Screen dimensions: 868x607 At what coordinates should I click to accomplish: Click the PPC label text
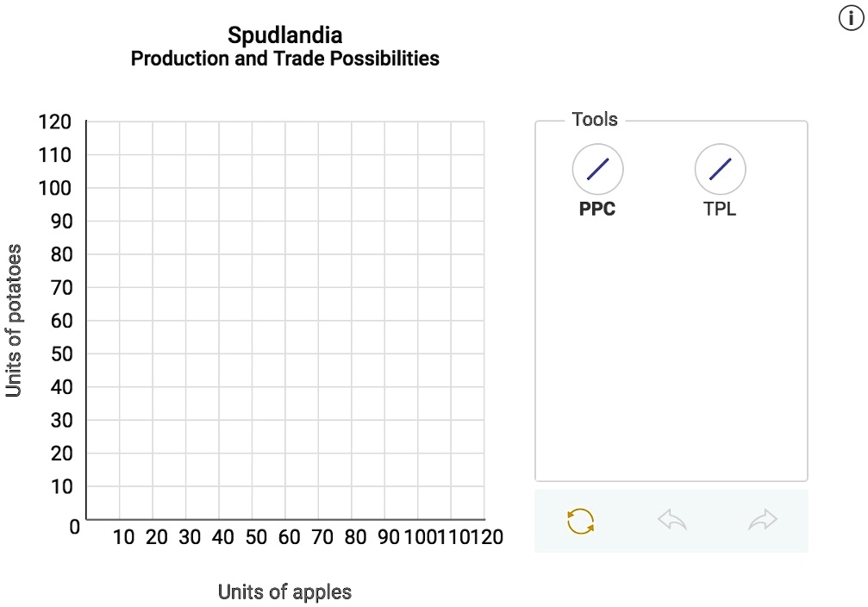click(596, 208)
